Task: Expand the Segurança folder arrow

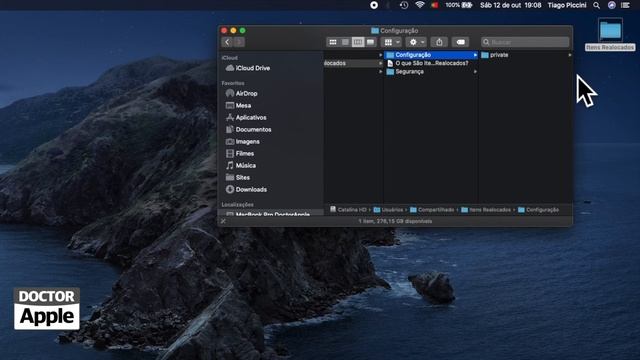Action: 475,72
